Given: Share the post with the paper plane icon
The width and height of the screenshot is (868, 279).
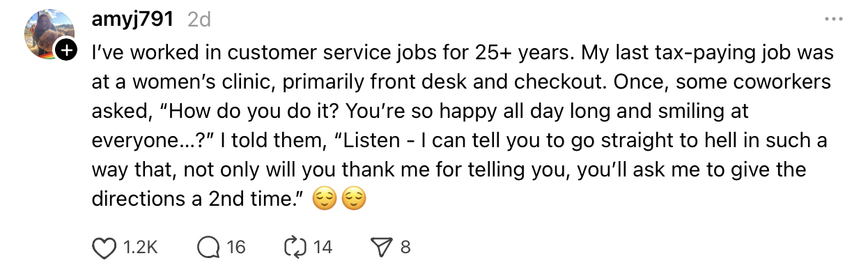Looking at the screenshot, I should click(382, 247).
